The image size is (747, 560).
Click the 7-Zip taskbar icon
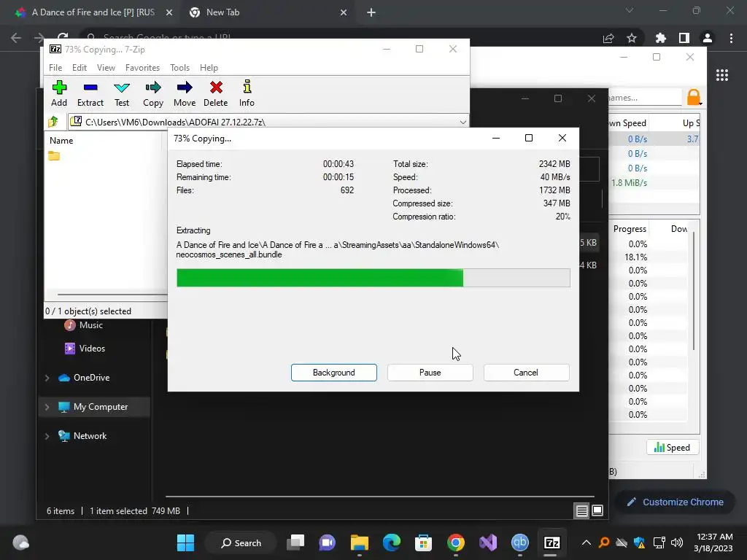(551, 542)
